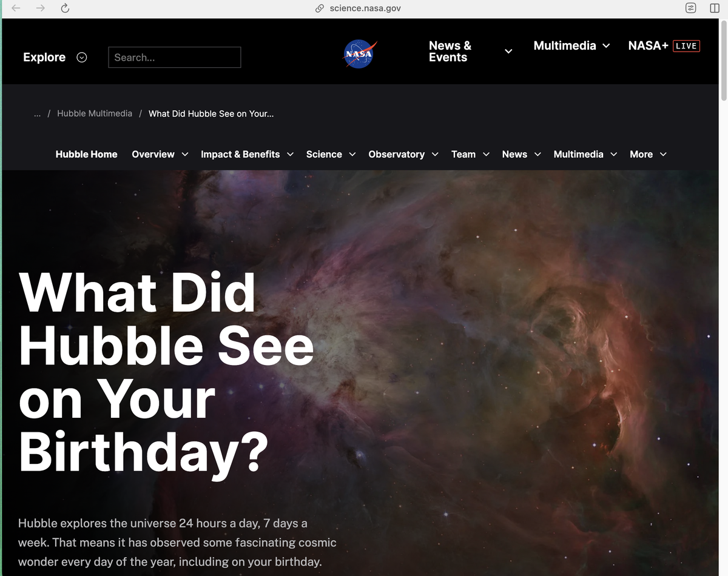728x576 pixels.
Task: Click the science.nasa.gov address bar
Action: tap(365, 8)
